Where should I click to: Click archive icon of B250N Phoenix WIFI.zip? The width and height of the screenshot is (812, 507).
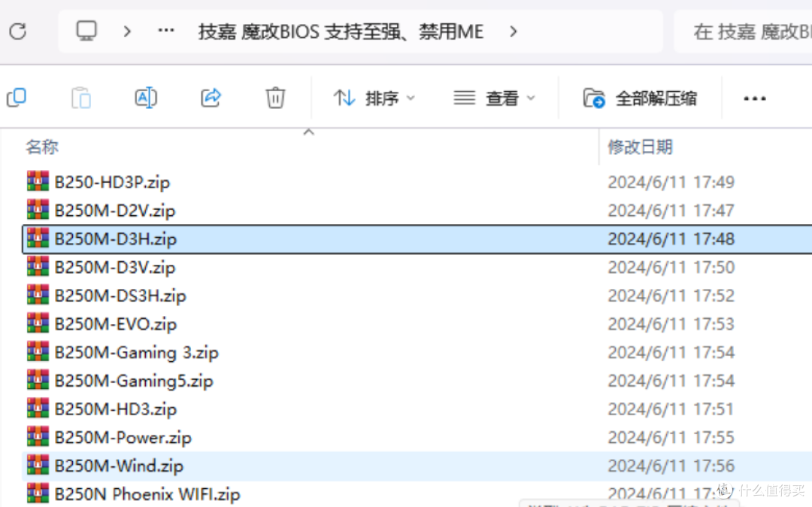pos(38,493)
